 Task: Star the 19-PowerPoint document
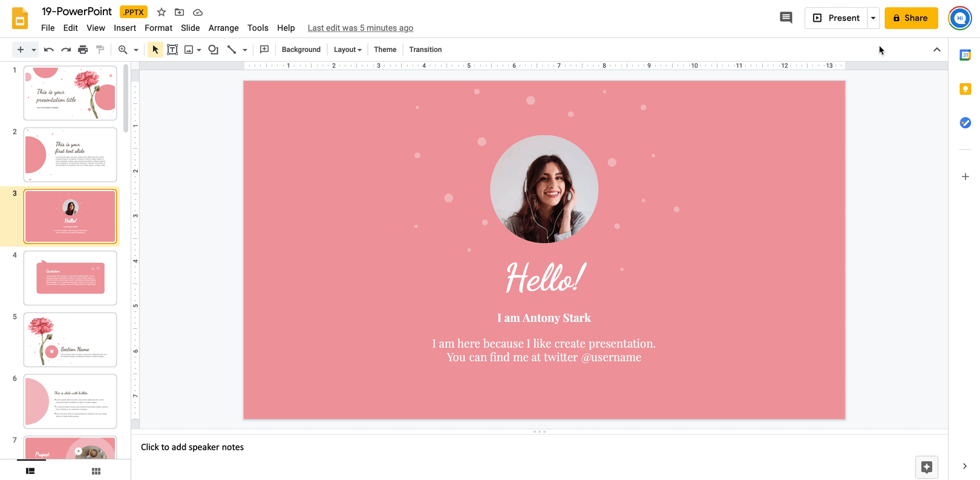tap(162, 12)
